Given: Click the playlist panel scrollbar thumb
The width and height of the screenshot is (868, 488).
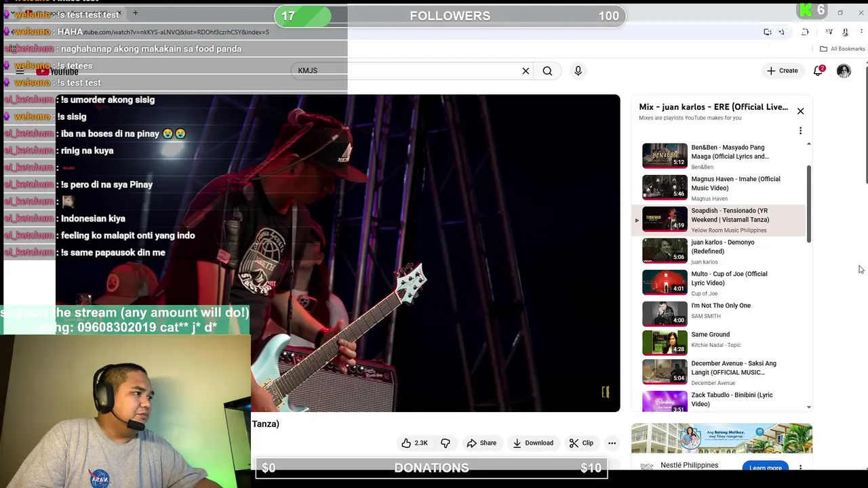Looking at the screenshot, I should pos(808,203).
